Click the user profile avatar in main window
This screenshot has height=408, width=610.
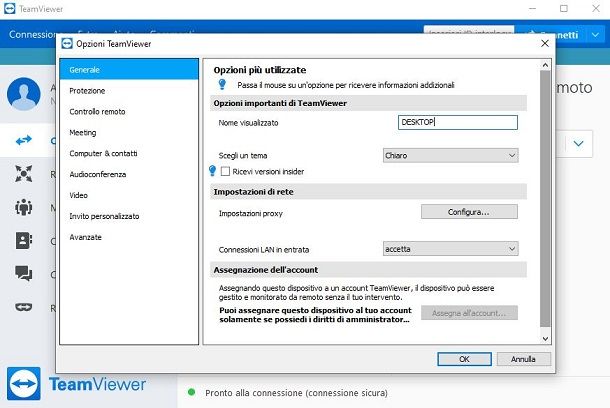point(24,94)
